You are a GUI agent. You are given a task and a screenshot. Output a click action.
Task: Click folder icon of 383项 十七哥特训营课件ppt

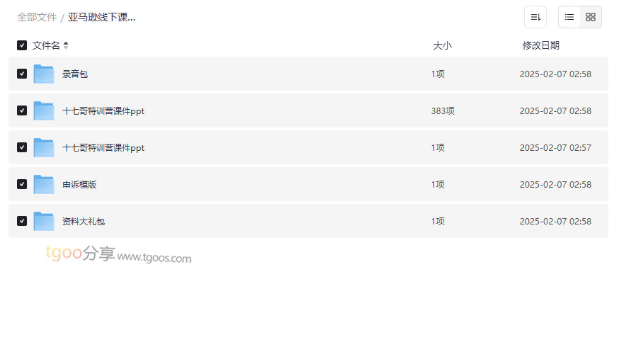click(x=44, y=110)
